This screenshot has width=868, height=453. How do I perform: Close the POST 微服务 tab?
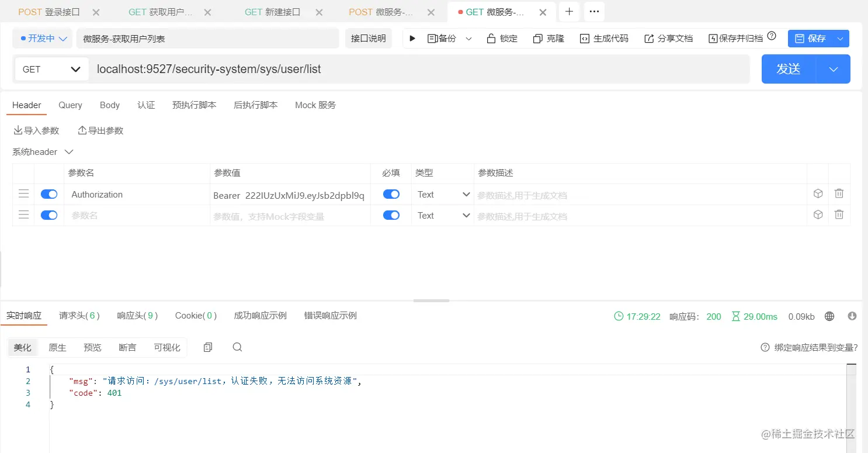pyautogui.click(x=430, y=12)
